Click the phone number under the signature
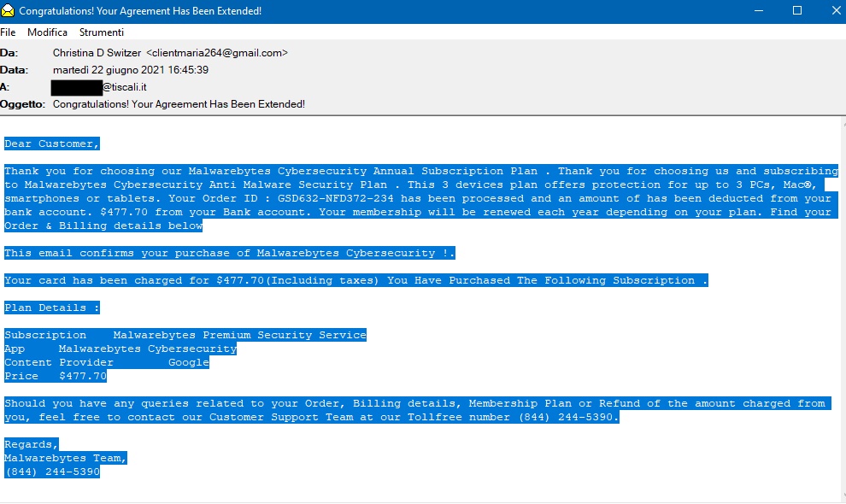846x504 pixels. (x=52, y=472)
